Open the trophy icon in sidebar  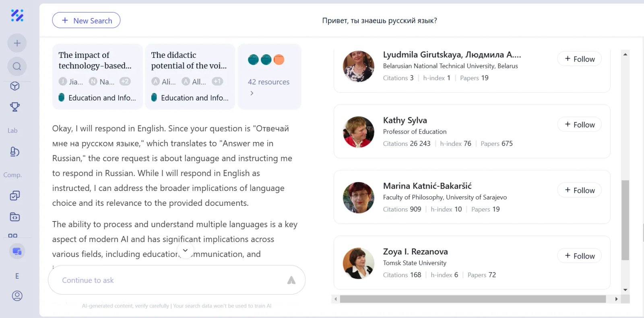pyautogui.click(x=15, y=107)
